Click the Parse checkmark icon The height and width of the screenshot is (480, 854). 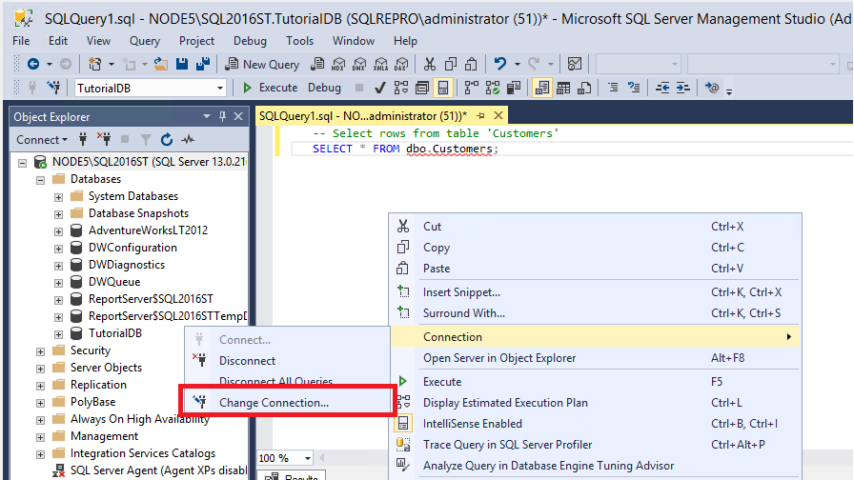(380, 88)
